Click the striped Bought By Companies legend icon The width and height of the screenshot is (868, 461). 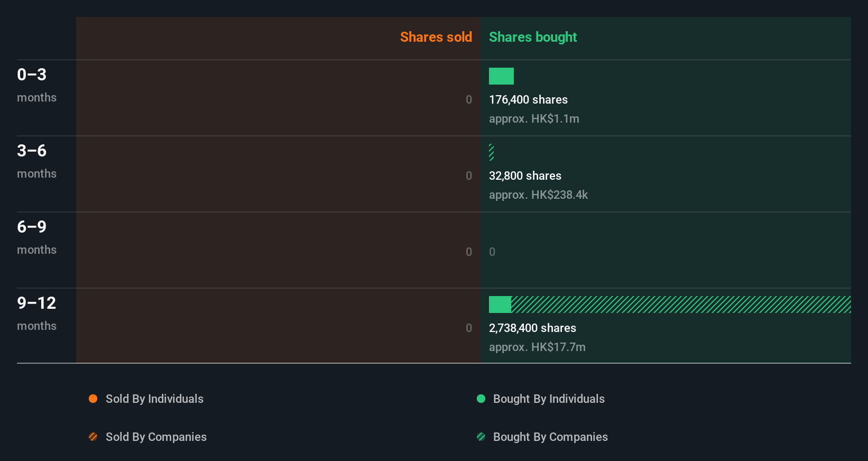[x=481, y=437]
